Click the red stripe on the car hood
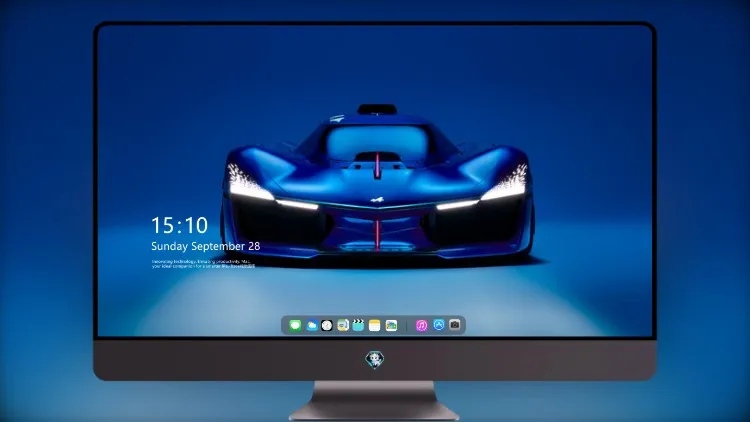 click(x=377, y=165)
